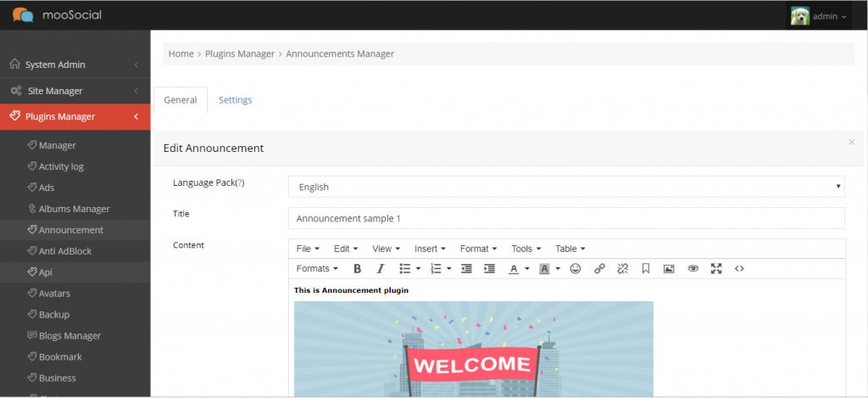Insert a numbered list in the editor
Screen dimensions: 868x398
point(436,269)
